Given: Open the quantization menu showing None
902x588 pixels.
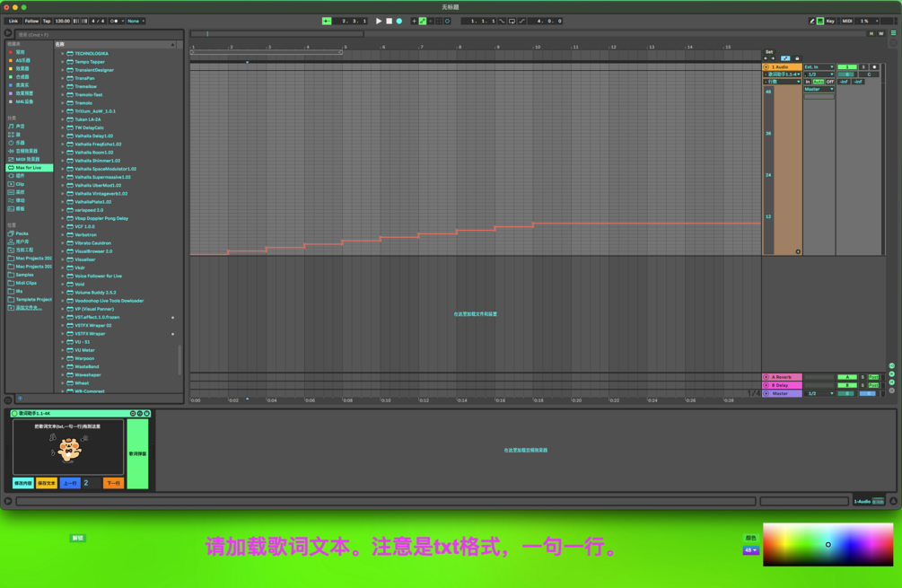Looking at the screenshot, I should pyautogui.click(x=136, y=21).
